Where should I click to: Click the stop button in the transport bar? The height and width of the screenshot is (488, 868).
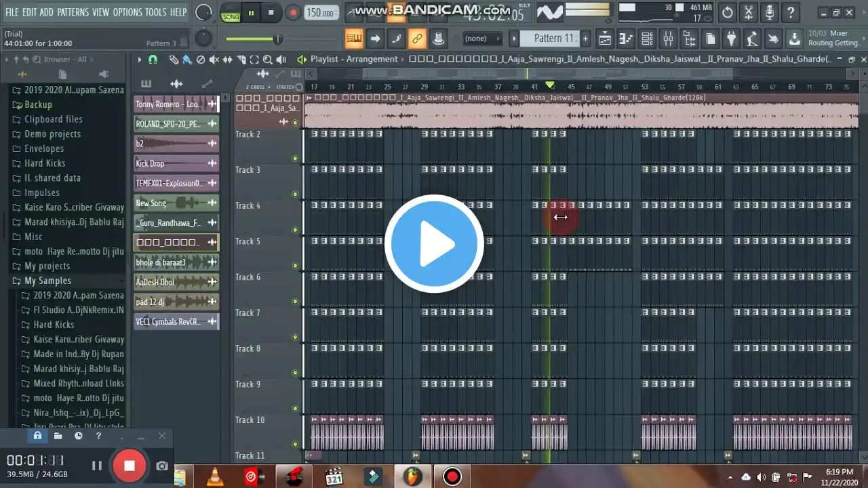coord(271,12)
